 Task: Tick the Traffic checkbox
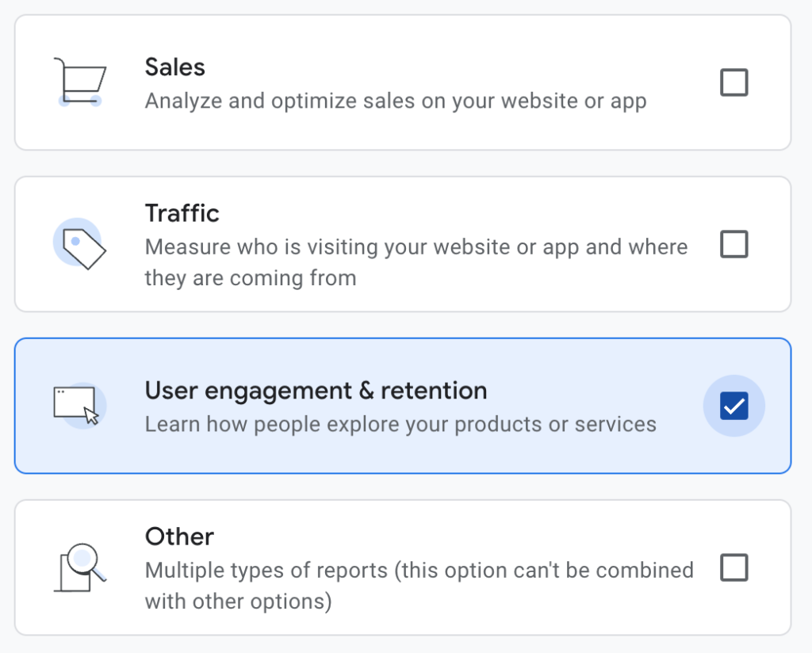coord(733,245)
